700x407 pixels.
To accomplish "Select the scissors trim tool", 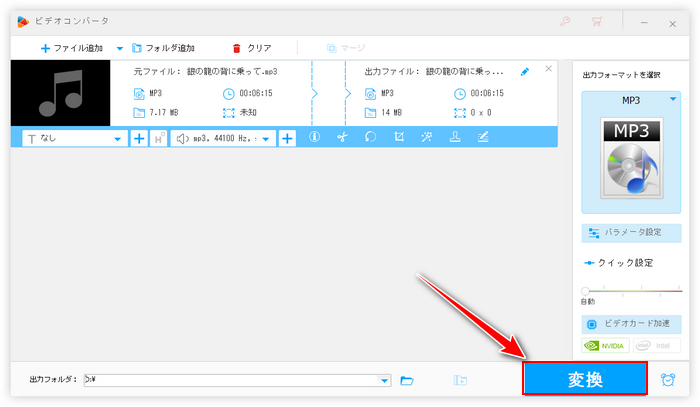I will (x=342, y=139).
